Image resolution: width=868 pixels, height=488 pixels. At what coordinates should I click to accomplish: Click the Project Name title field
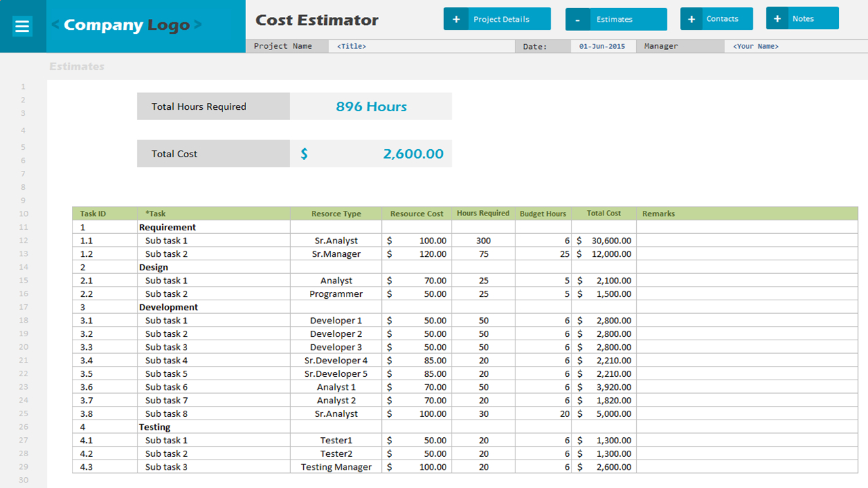click(x=420, y=47)
